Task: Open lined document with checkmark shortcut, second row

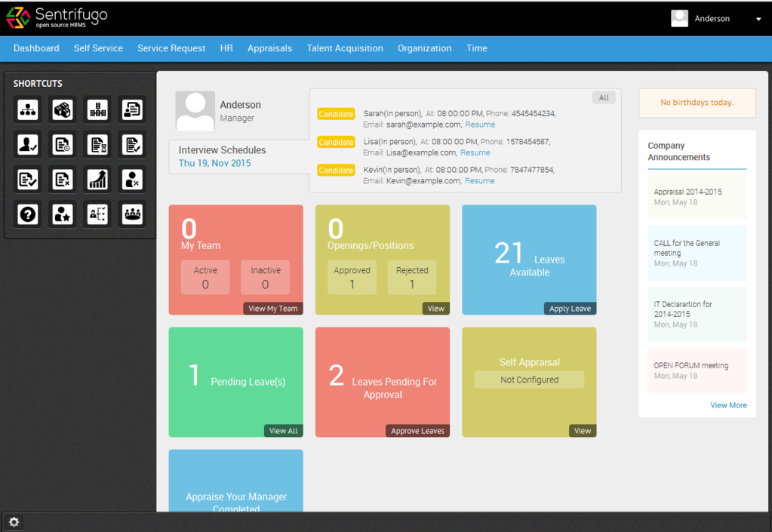Action: coord(133,145)
